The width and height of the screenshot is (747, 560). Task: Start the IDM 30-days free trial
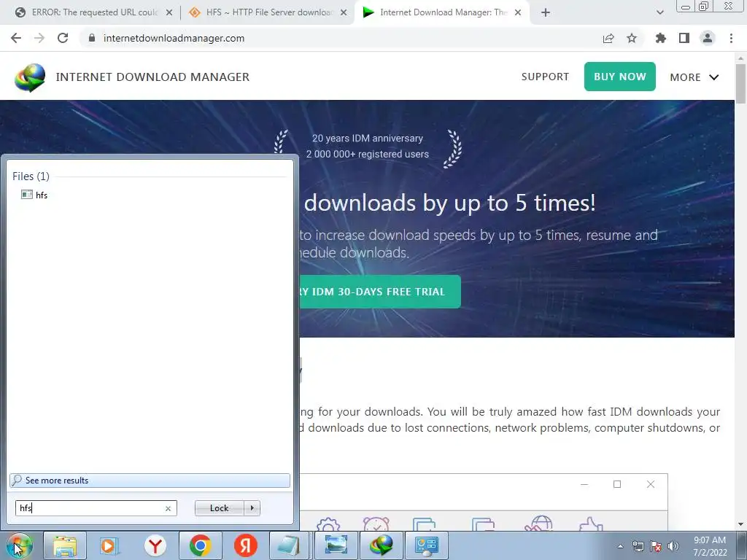point(379,292)
